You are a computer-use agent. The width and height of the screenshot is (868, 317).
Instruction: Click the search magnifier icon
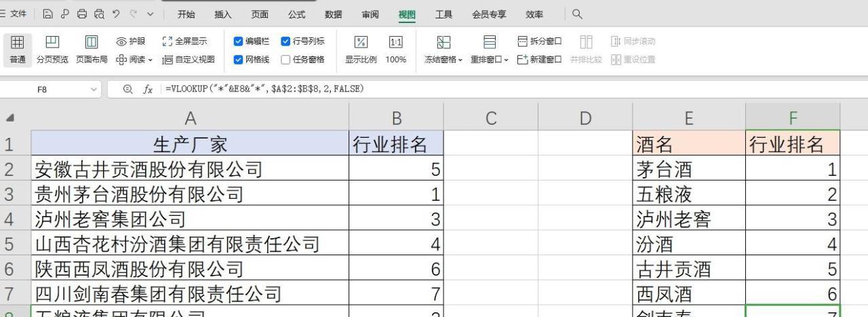click(577, 14)
